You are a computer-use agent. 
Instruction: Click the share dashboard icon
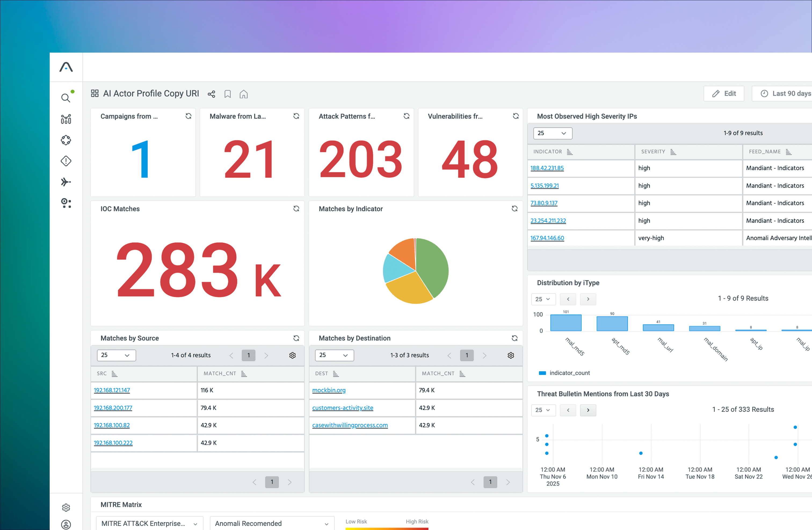click(x=211, y=94)
